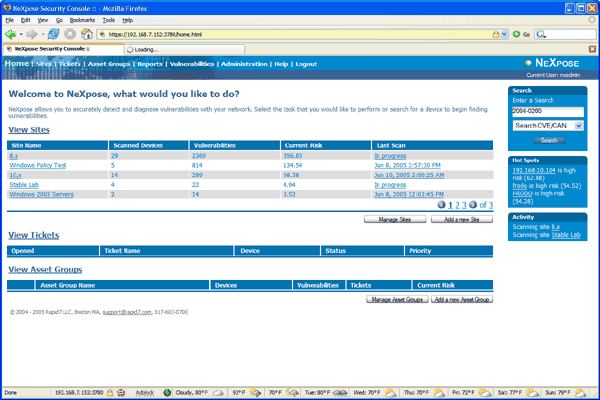Viewport: 600px width, 400px height.
Task: Click the Adblock status bar item
Action: click(x=145, y=393)
